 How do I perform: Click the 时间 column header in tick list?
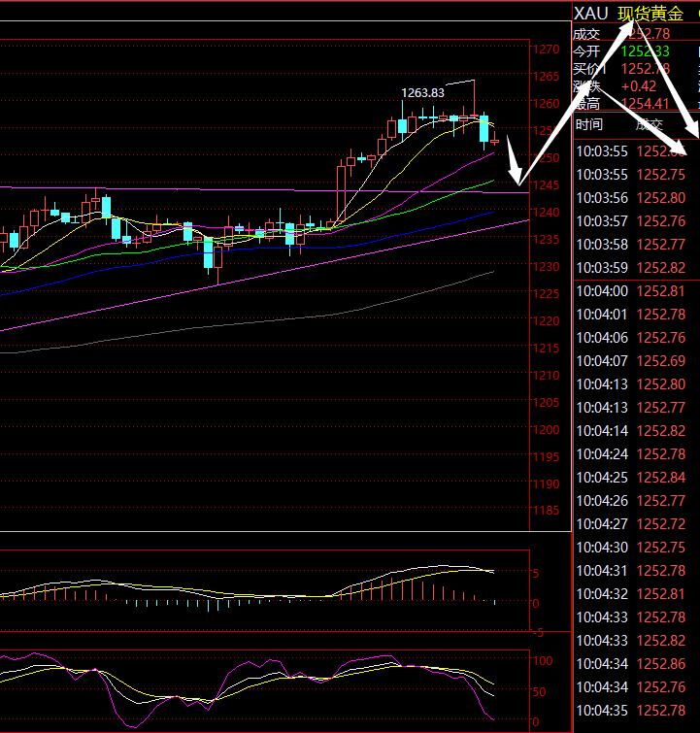(x=589, y=124)
